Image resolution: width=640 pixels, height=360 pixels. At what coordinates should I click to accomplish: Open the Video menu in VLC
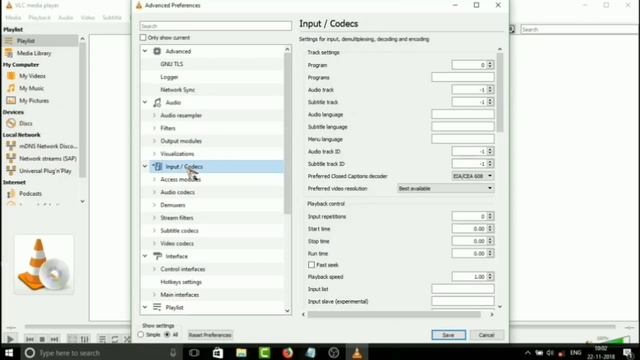[x=87, y=18]
